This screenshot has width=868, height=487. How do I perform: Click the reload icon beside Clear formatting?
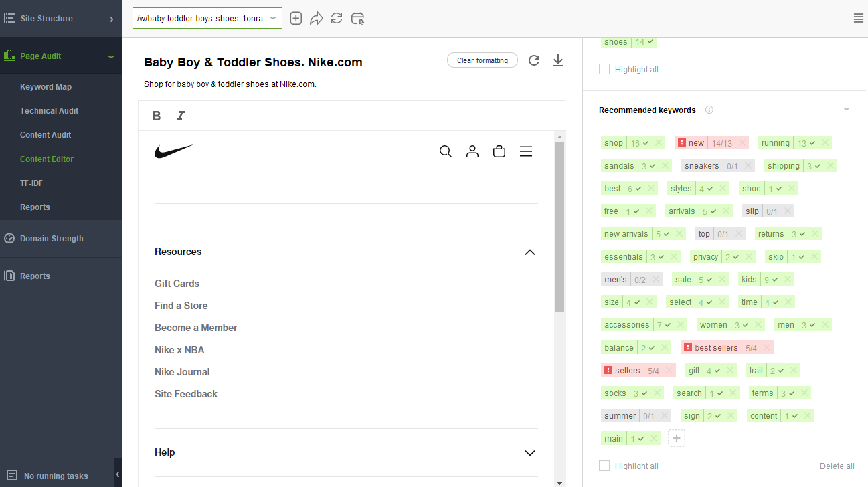[x=534, y=60]
